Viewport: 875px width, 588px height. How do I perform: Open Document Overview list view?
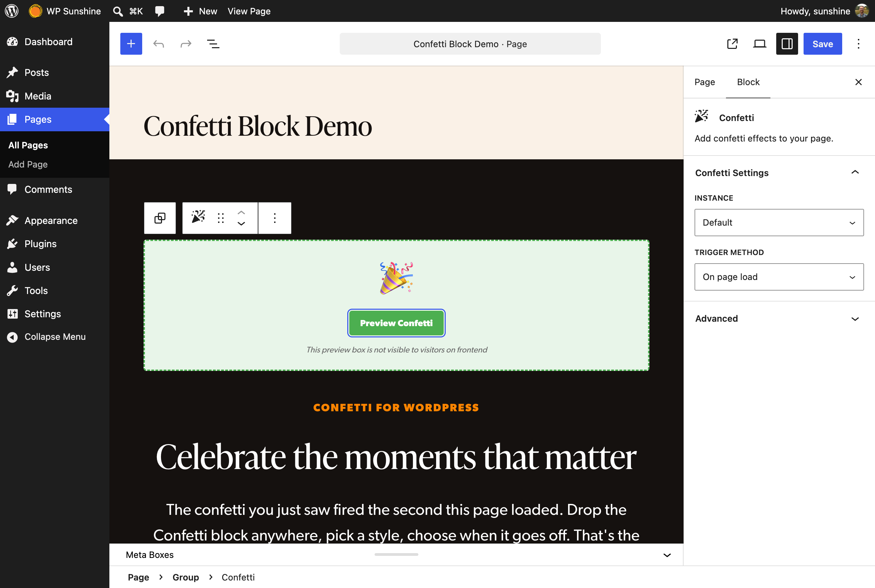pos(213,44)
